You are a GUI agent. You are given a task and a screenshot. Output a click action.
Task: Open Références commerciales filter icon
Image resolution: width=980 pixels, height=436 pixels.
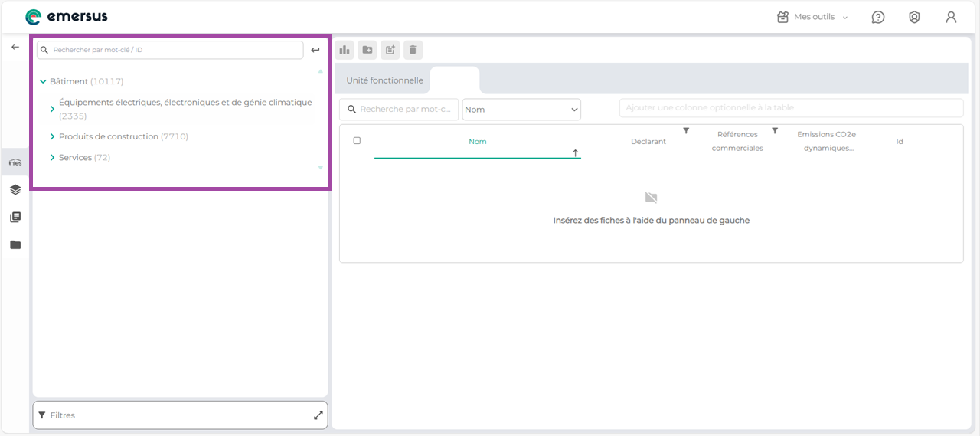pos(775,131)
